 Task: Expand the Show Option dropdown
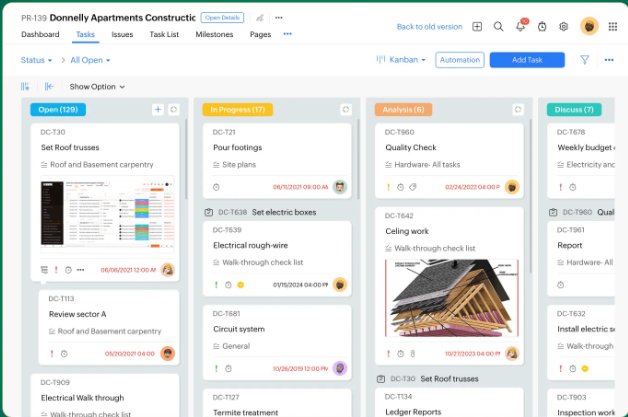pyautogui.click(x=97, y=87)
